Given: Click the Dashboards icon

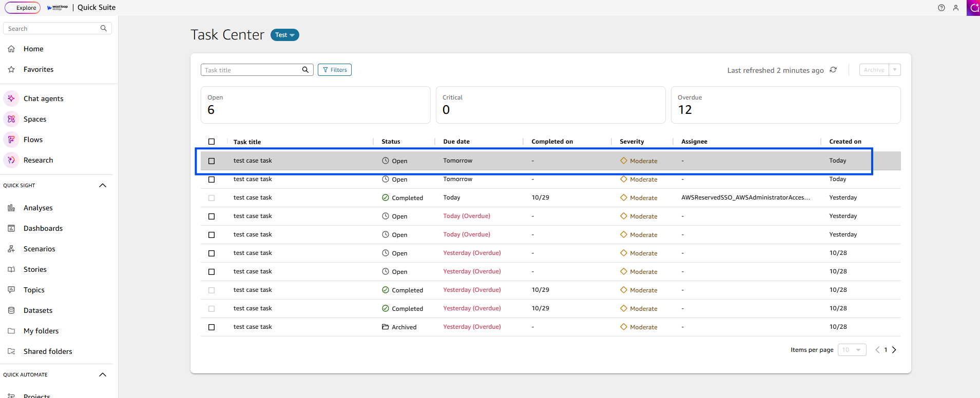Looking at the screenshot, I should pos(11,228).
